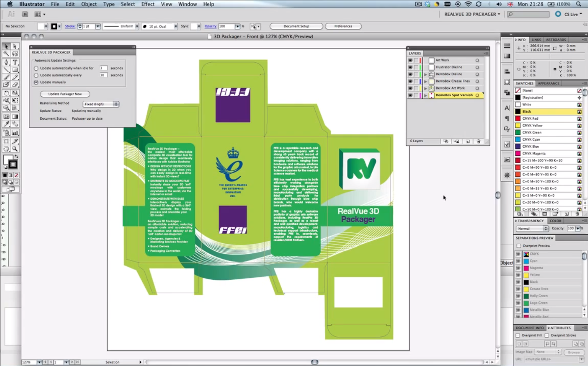
Task: Click the idle seconds input field
Action: [103, 68]
